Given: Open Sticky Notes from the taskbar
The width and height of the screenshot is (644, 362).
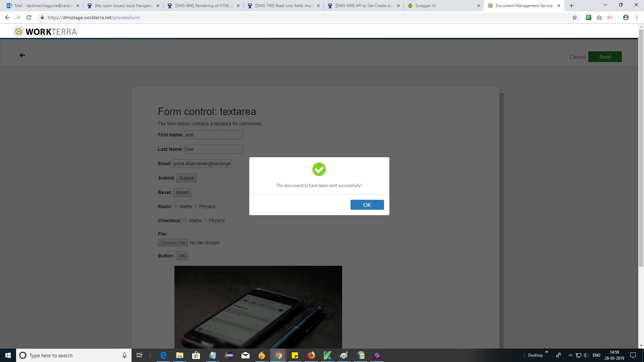Looking at the screenshot, I should [295, 355].
